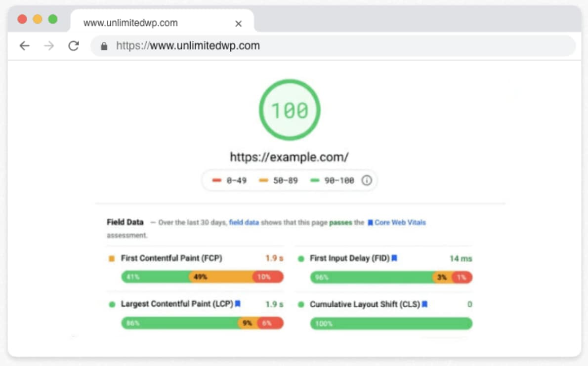Viewport: 588px width, 366px height.
Task: Click the 49% orange segment of FCP bar
Action: pos(220,277)
